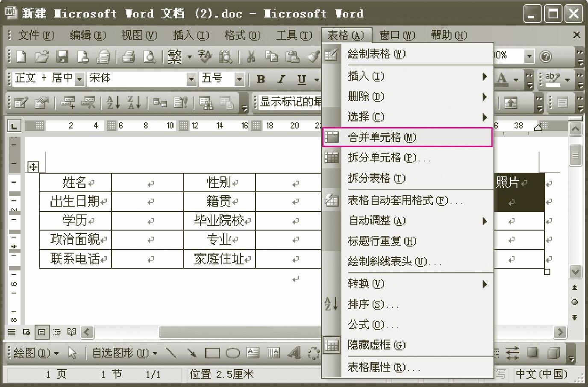Click the table cell containing 毕业院校

tap(220, 220)
